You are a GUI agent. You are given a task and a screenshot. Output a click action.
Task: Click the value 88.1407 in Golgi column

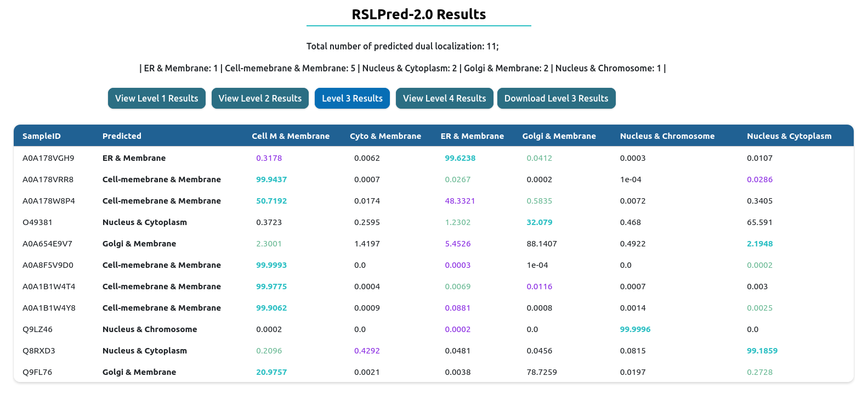pyautogui.click(x=542, y=244)
